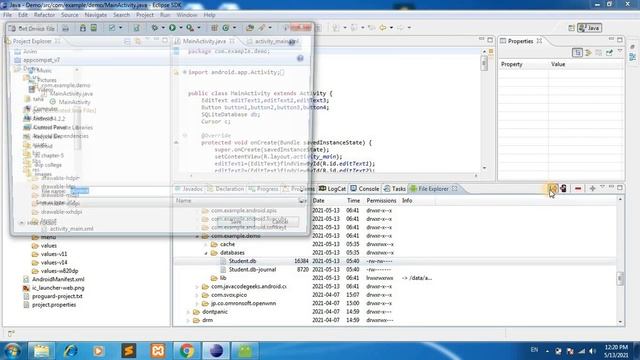The width and height of the screenshot is (640, 360).
Task: Click the new folder plus icon in File Explorer
Action: coord(592,189)
